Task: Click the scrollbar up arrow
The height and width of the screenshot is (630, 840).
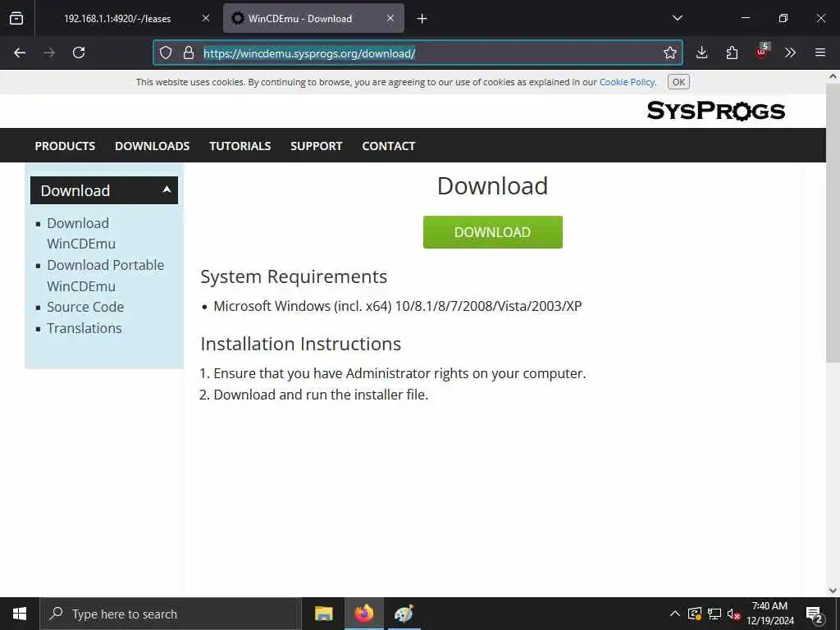Action: point(833,76)
